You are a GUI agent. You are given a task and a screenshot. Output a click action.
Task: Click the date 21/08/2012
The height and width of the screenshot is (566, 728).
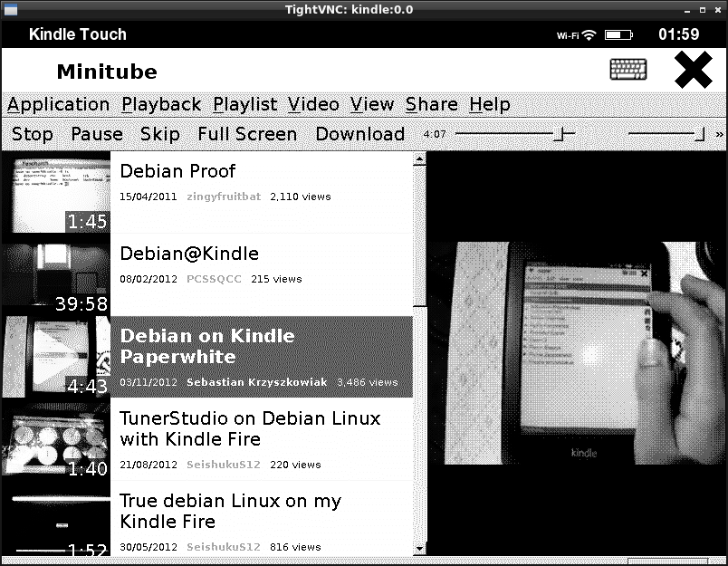(x=148, y=465)
